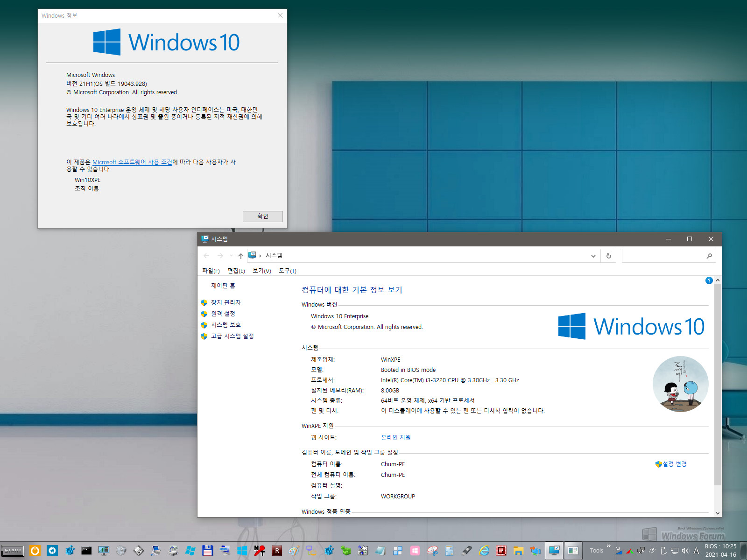Image resolution: width=747 pixels, height=560 pixels.
Task: Open Command Prompt from the taskbar
Action: click(86, 551)
